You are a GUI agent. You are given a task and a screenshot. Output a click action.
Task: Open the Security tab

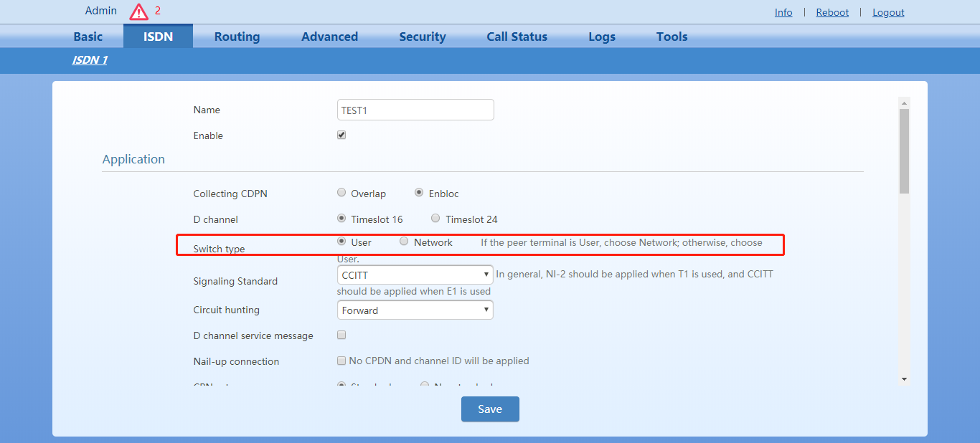(423, 37)
